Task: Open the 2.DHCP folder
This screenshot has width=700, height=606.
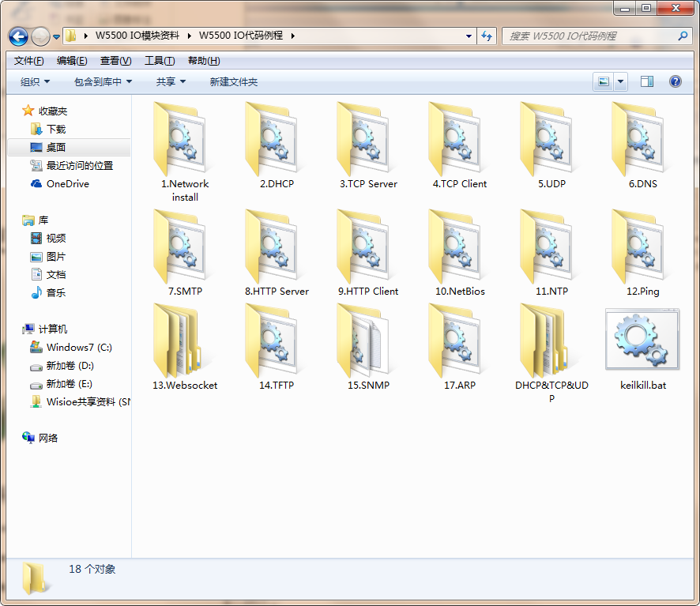Action: click(277, 145)
